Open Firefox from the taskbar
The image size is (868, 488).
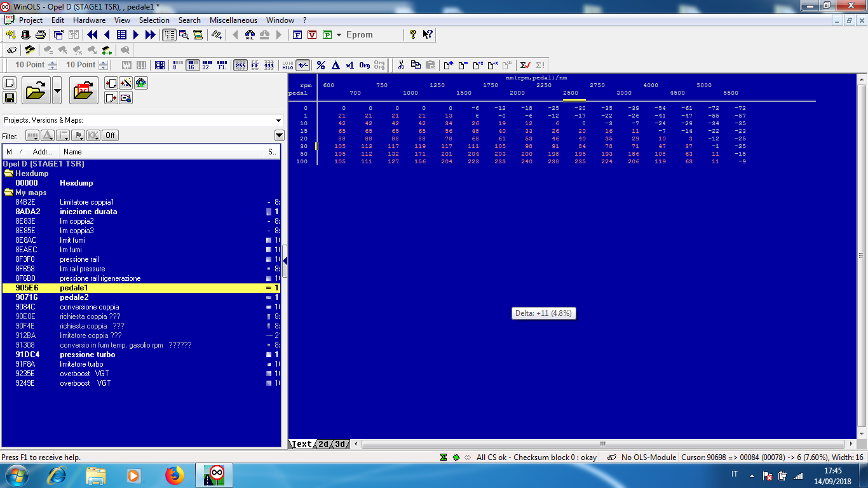pos(174,475)
